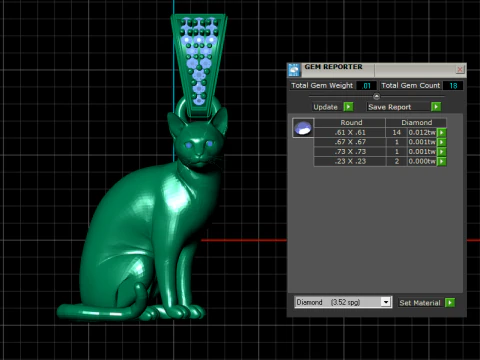
Task: Click the count 2 in the .23 row
Action: point(397,161)
